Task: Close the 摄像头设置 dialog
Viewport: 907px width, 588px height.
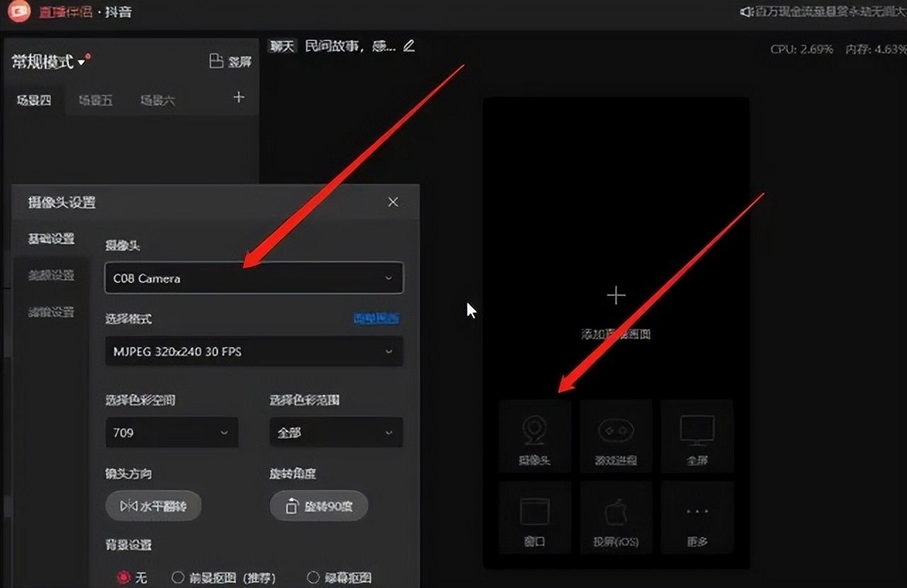Action: click(x=393, y=202)
